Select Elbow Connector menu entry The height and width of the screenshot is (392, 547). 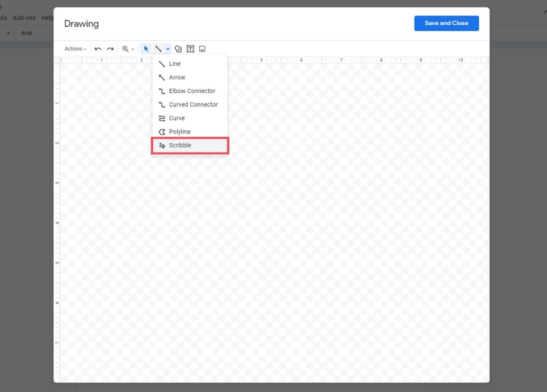point(190,91)
